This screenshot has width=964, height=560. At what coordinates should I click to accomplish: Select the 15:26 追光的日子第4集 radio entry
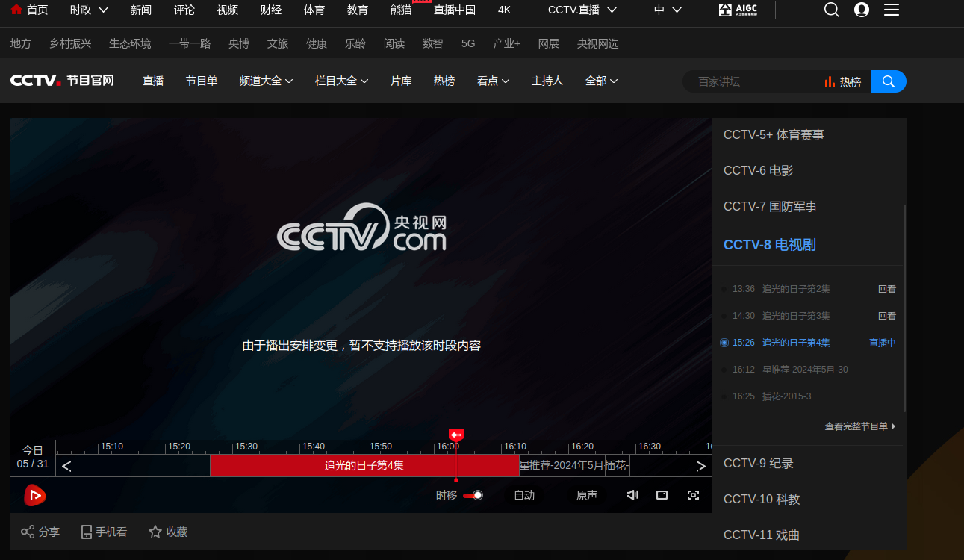tap(724, 343)
